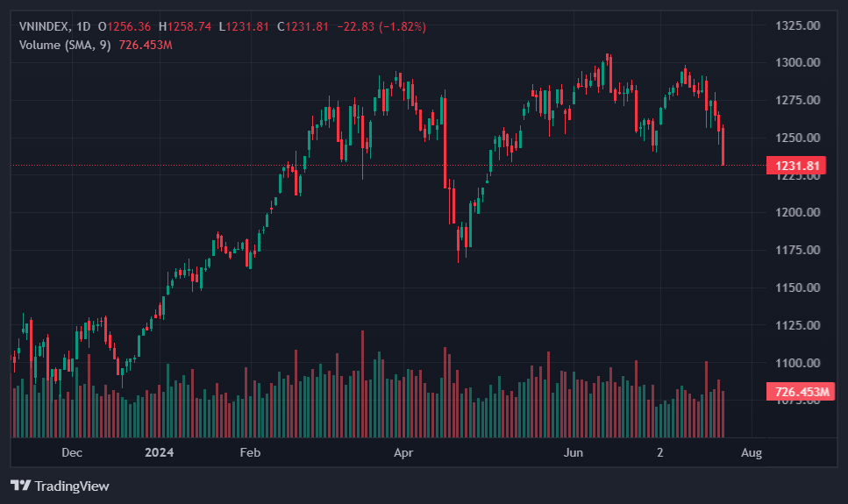The height and width of the screenshot is (504, 848).
Task: Click the Dec label on time axis
Action: 72,453
